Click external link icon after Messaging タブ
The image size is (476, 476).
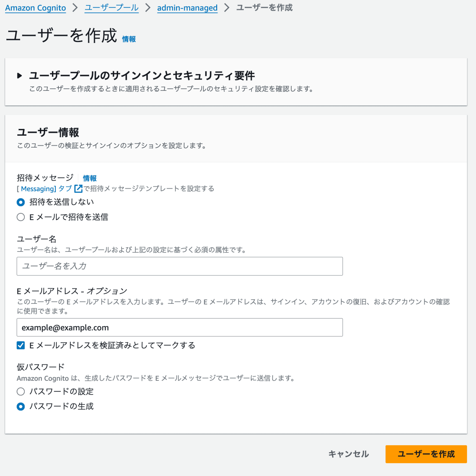click(x=78, y=189)
